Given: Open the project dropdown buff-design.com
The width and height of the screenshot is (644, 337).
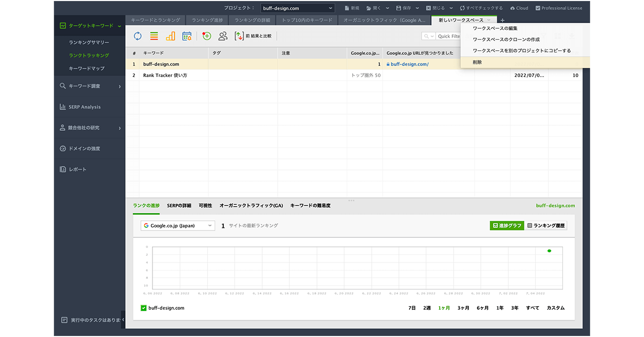Looking at the screenshot, I should point(297,8).
